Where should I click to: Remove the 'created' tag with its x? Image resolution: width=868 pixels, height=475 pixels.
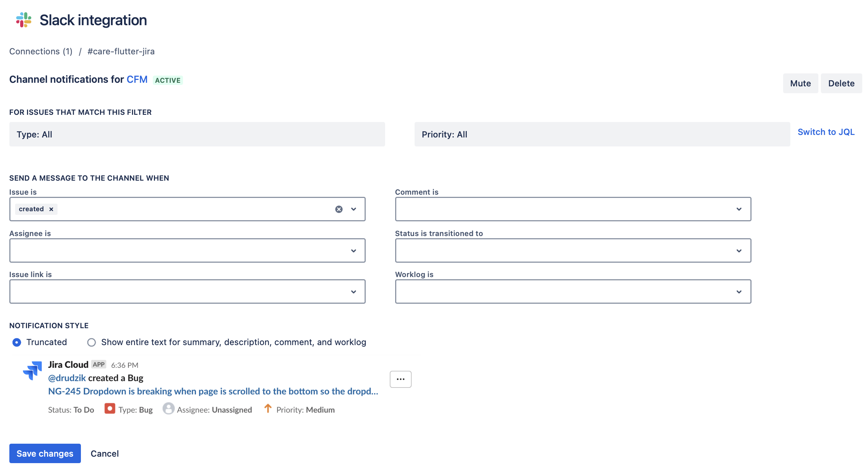tap(51, 209)
